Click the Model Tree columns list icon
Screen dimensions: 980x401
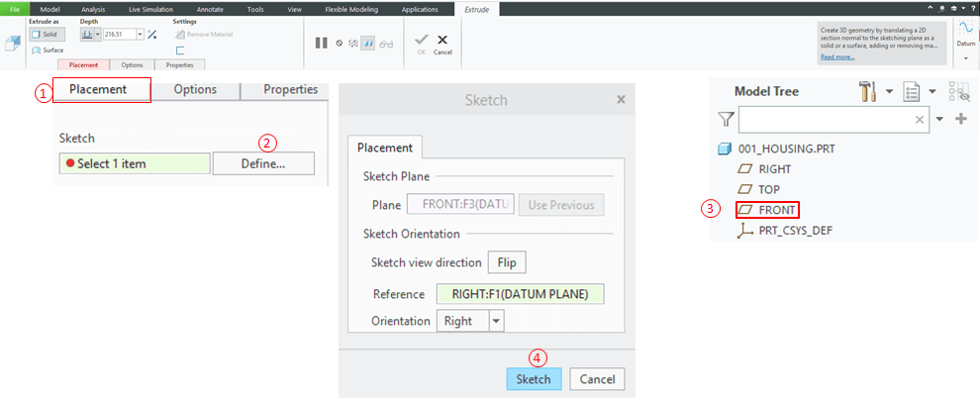(x=912, y=92)
